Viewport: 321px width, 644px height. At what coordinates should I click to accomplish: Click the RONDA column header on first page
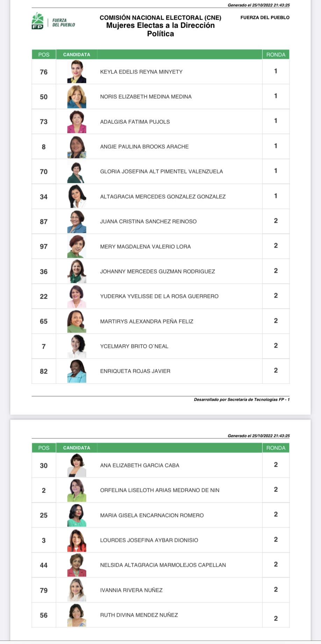(276, 55)
